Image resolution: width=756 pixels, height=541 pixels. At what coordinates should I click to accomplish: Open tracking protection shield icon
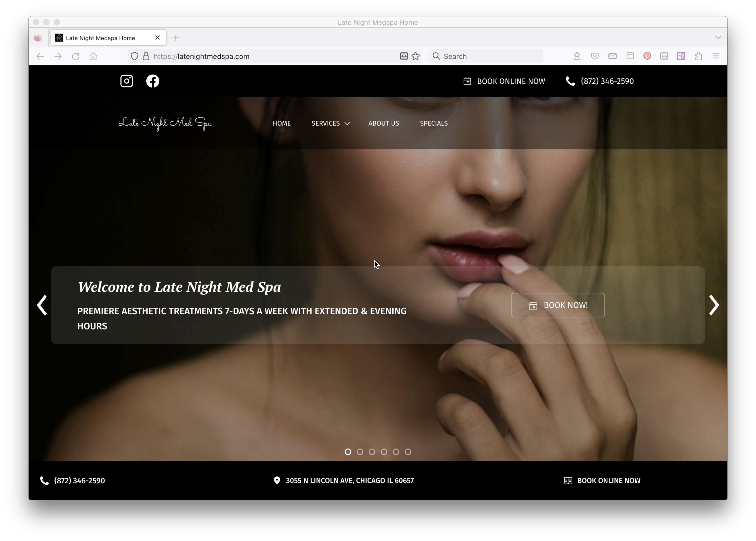click(x=135, y=56)
